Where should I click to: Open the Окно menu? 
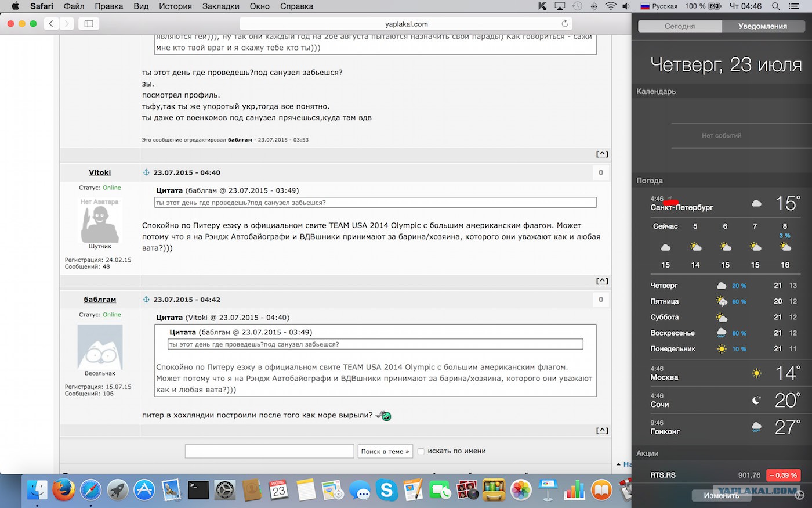260,6
